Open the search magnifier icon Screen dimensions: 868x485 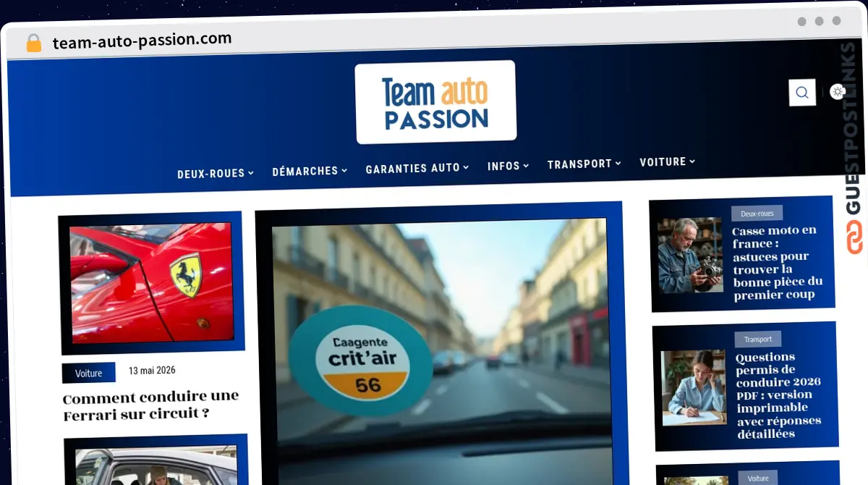pos(802,93)
